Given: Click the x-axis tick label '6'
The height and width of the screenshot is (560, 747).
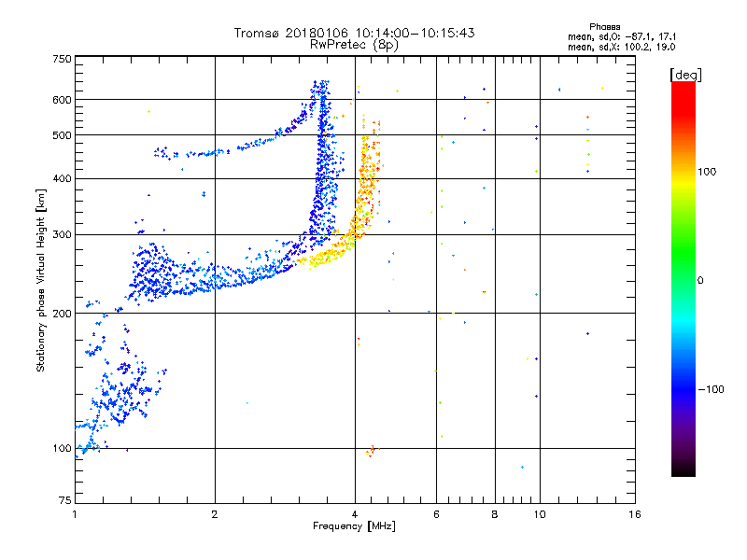Looking at the screenshot, I should point(436,514).
